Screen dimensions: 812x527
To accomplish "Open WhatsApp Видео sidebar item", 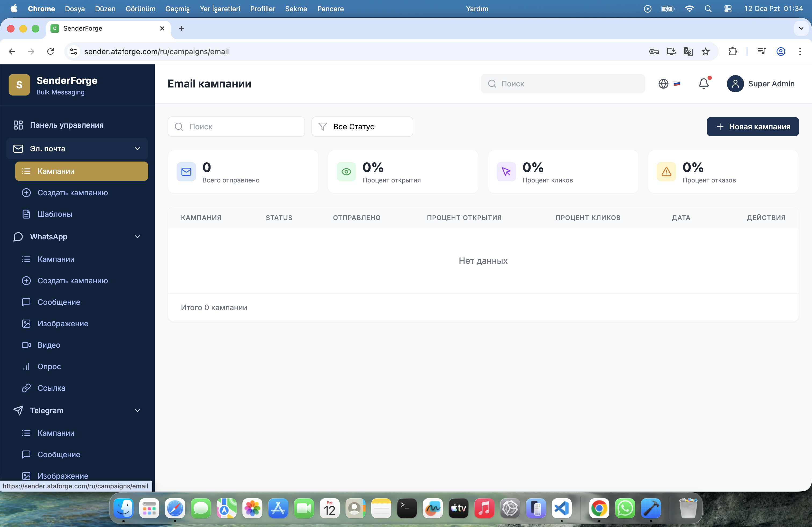I will click(48, 345).
